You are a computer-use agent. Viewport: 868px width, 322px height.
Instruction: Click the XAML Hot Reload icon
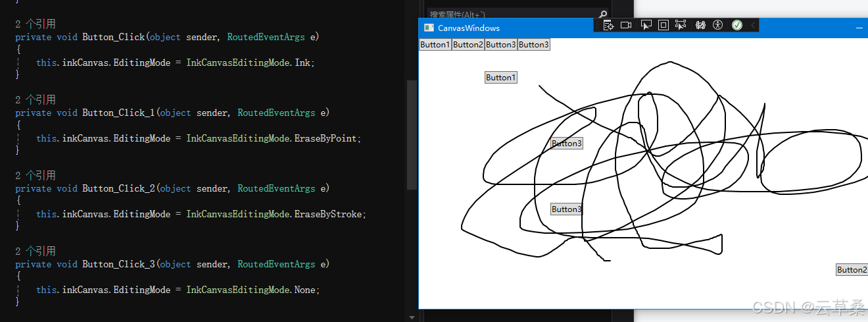pyautogui.click(x=700, y=25)
